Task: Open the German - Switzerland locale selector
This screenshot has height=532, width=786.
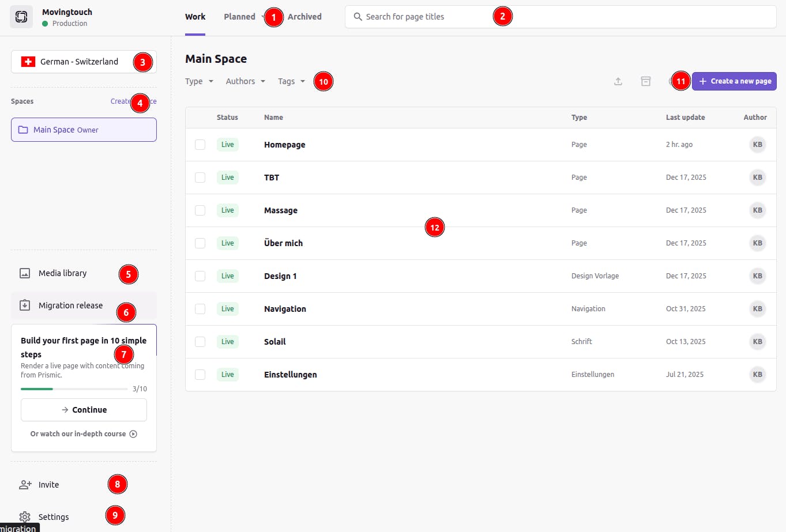Action: point(84,62)
